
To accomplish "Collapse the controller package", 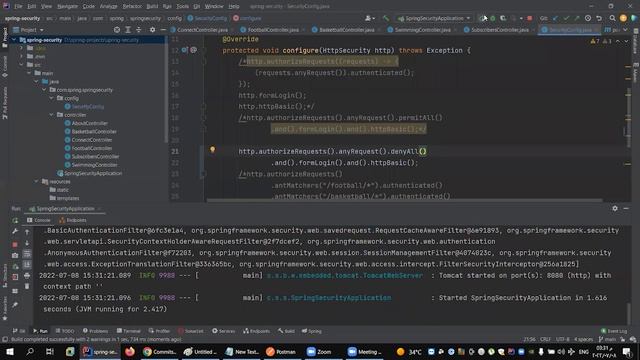I will point(52,115).
